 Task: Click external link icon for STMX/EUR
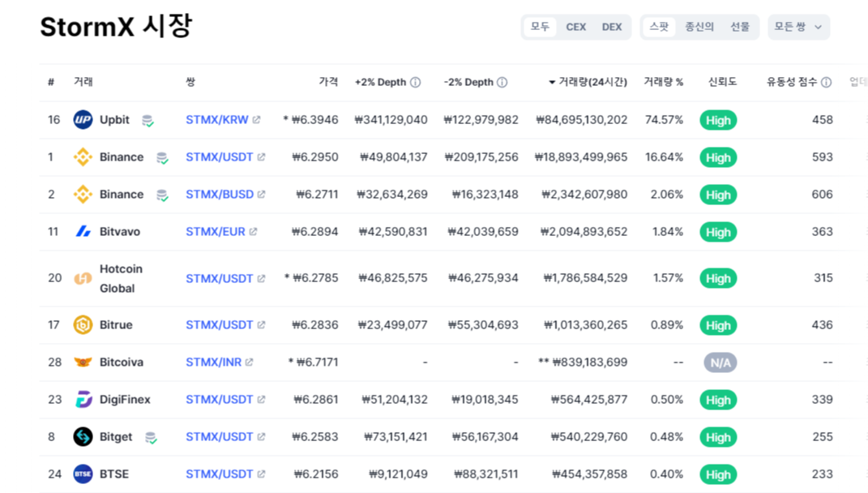point(253,232)
